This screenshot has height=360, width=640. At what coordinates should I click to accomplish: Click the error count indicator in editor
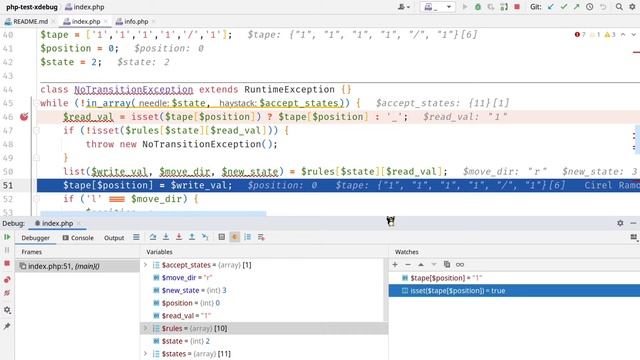(x=580, y=35)
